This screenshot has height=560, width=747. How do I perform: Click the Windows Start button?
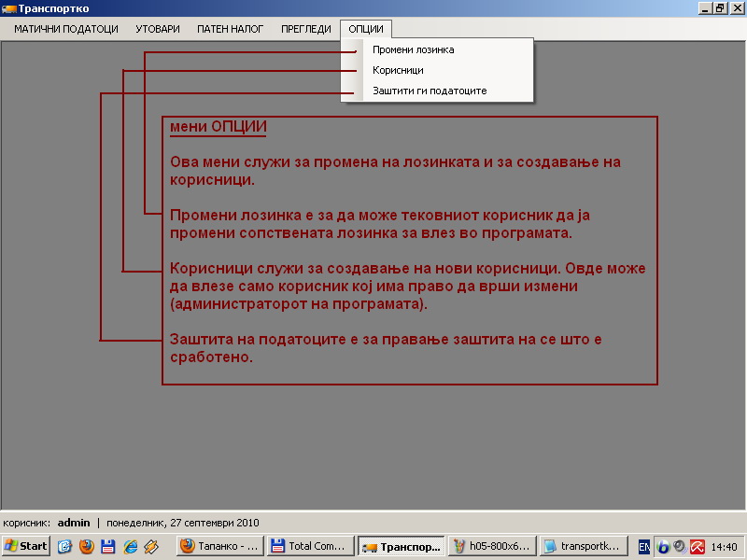[x=26, y=546]
